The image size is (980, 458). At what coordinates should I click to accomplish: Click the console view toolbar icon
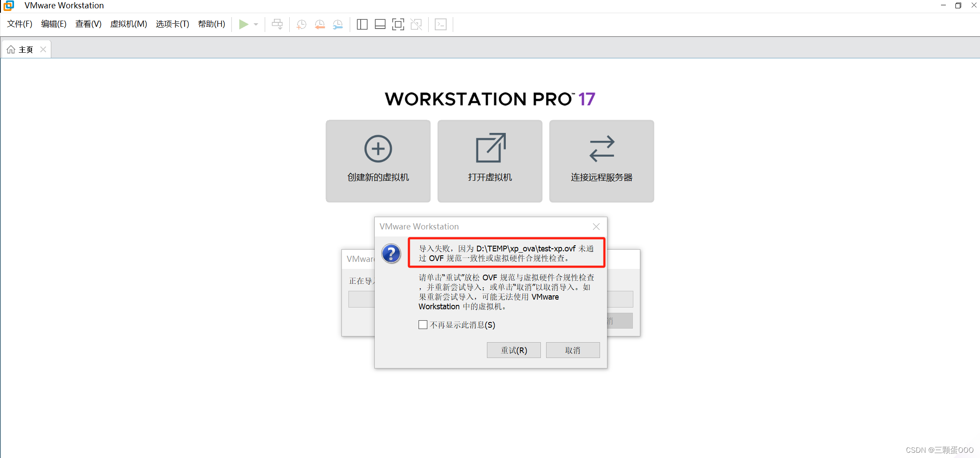point(440,24)
